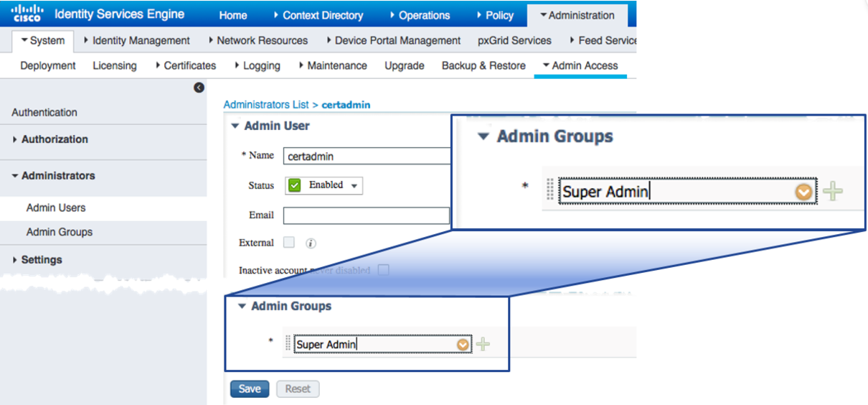The height and width of the screenshot is (405, 868).
Task: Open the Certificates submenu
Action: [x=185, y=65]
